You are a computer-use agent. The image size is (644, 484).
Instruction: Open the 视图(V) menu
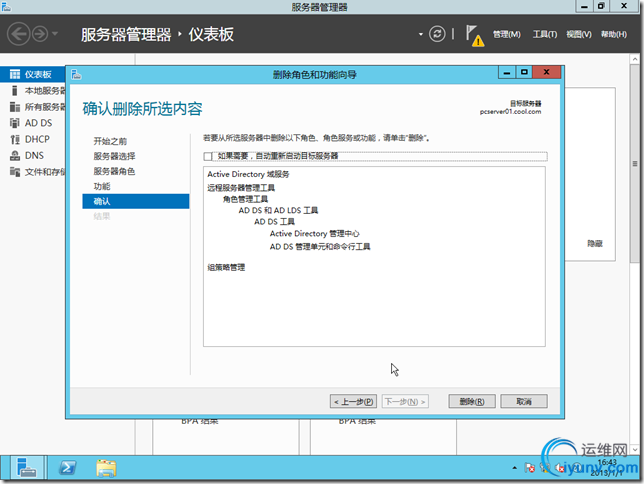click(579, 35)
